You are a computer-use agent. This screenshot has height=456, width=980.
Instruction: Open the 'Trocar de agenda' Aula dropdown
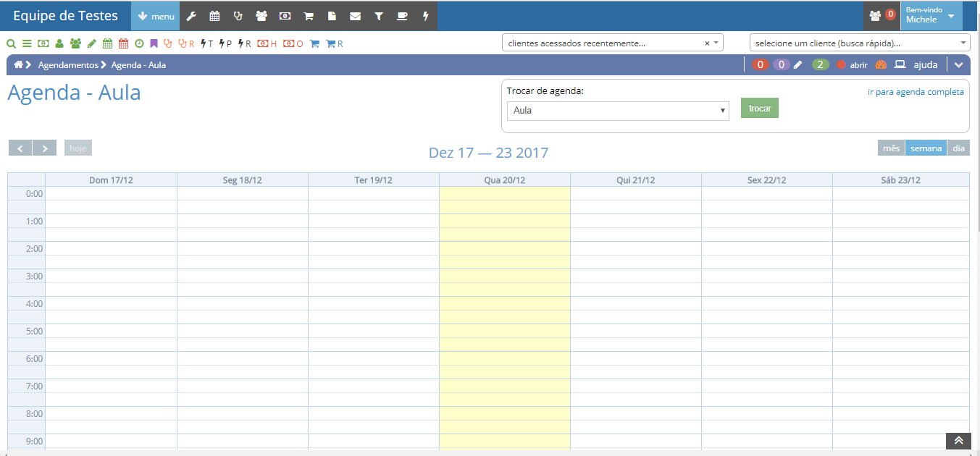click(x=617, y=111)
